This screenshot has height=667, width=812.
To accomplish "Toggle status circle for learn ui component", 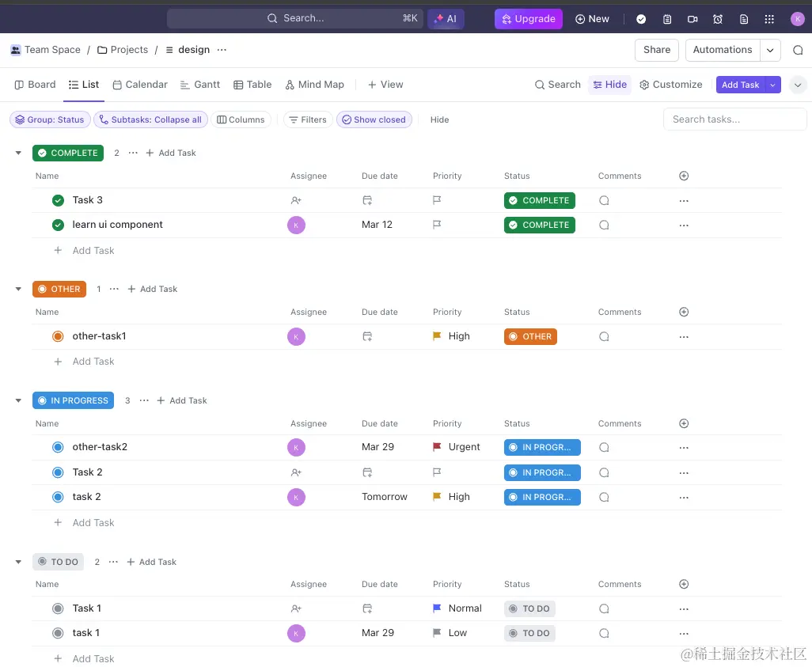I will click(58, 225).
